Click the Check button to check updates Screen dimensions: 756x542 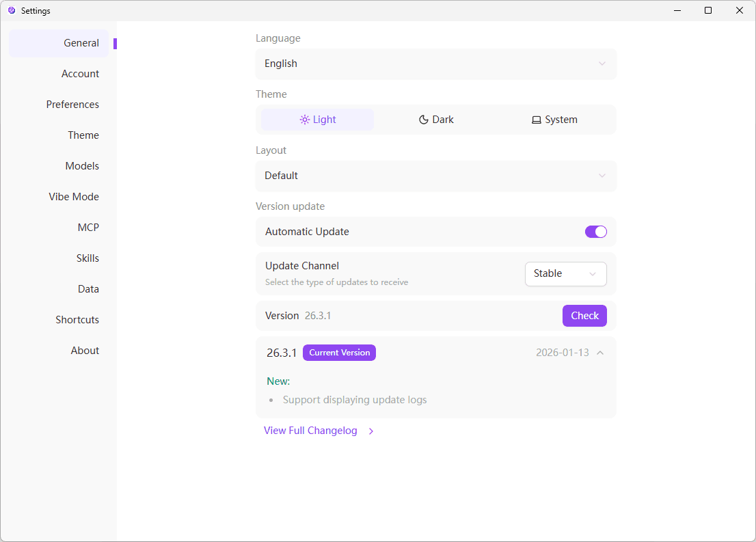point(584,315)
